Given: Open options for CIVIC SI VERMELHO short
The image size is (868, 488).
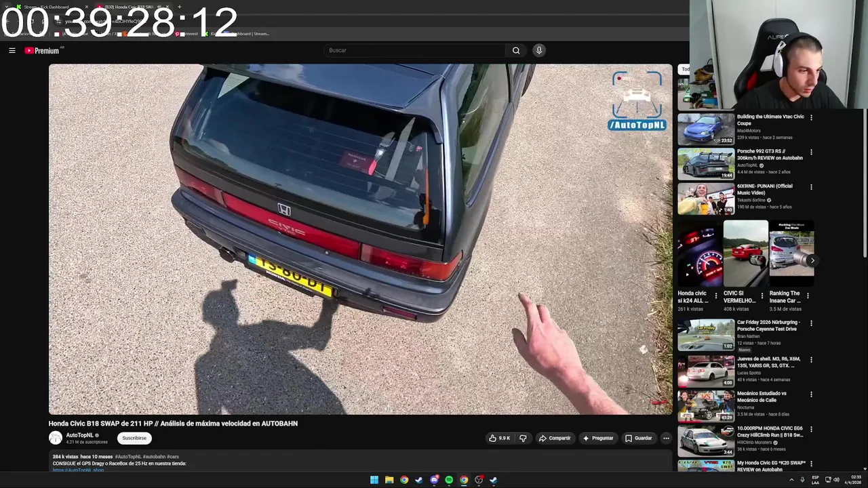Looking at the screenshot, I should [762, 296].
